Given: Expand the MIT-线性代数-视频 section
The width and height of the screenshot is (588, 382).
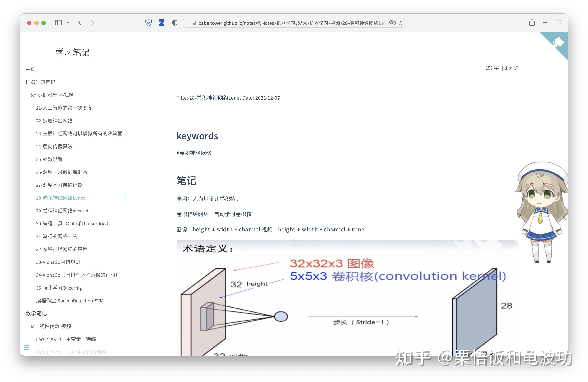Looking at the screenshot, I should [x=51, y=326].
